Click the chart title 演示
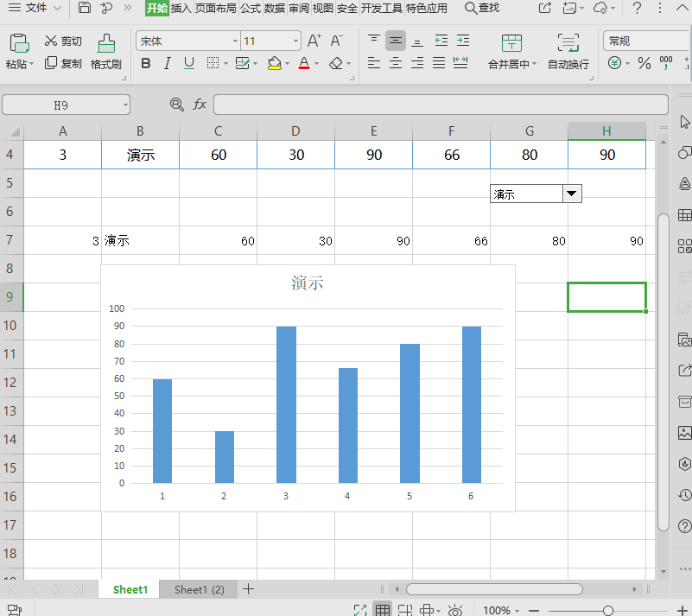The image size is (692, 616). [308, 283]
